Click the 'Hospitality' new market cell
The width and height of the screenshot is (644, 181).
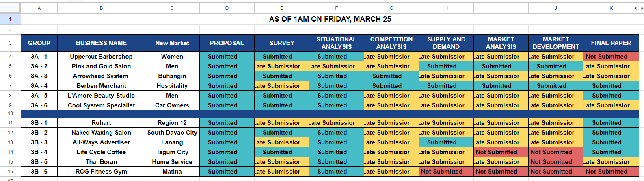tap(172, 86)
